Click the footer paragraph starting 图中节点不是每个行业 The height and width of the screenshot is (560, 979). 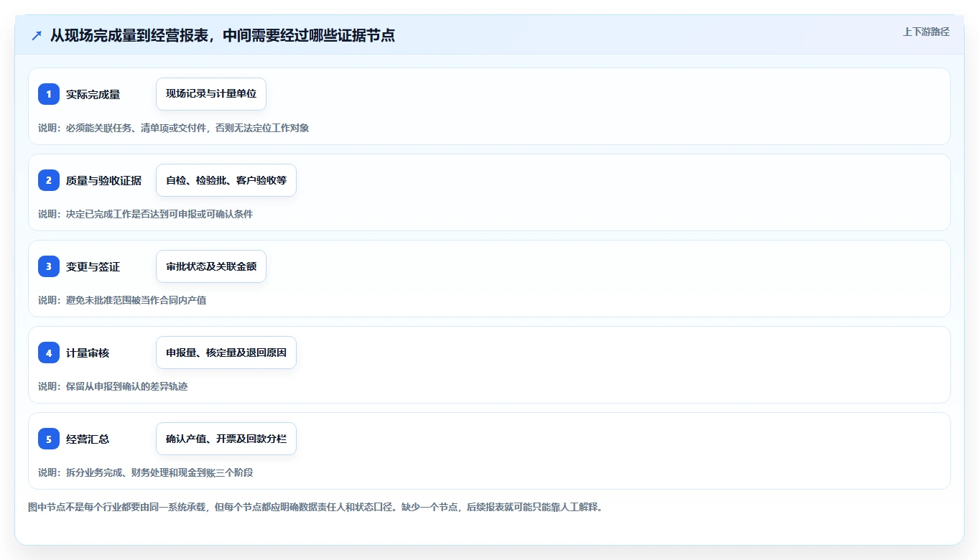[316, 507]
